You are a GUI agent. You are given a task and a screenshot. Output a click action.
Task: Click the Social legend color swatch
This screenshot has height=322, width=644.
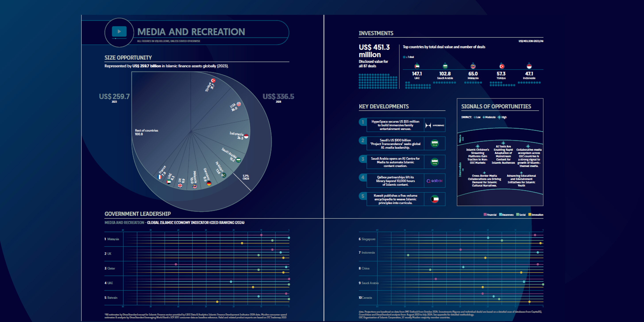point(517,214)
